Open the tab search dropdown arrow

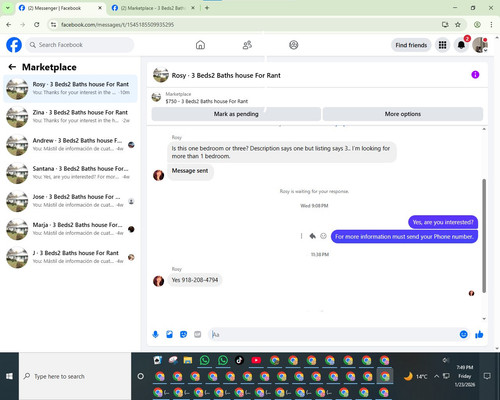coord(7,8)
